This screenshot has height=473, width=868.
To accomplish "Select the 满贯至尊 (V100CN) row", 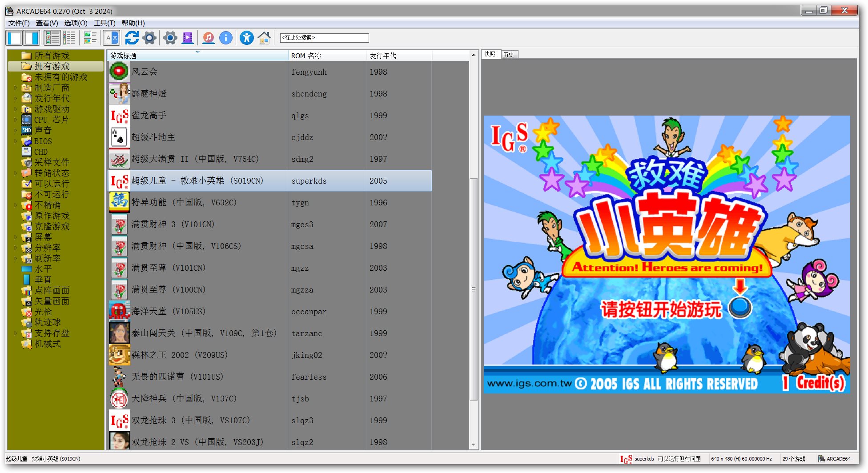I will point(269,289).
